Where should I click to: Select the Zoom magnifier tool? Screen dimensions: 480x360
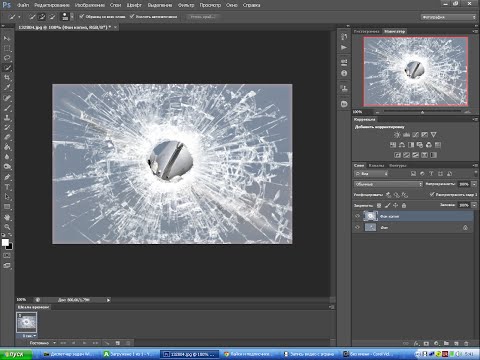tap(7, 227)
